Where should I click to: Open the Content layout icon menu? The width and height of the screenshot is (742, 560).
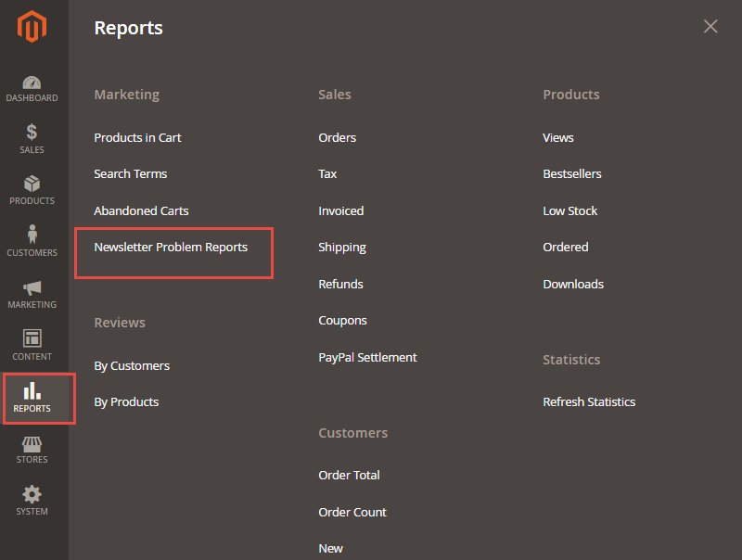coord(32,338)
